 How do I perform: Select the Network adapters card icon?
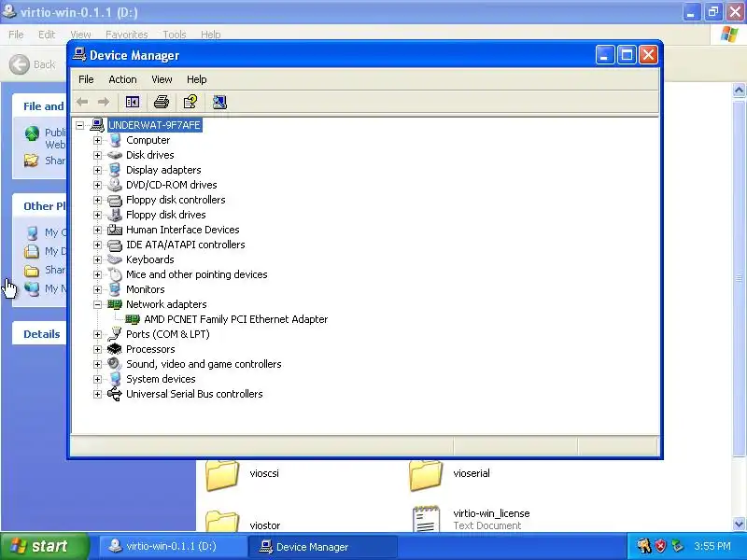click(x=115, y=304)
